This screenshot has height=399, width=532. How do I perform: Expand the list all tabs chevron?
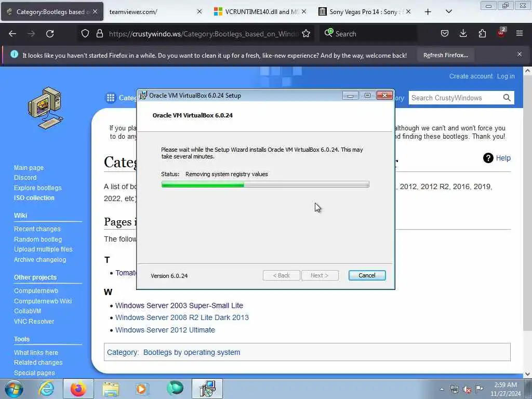point(448,11)
